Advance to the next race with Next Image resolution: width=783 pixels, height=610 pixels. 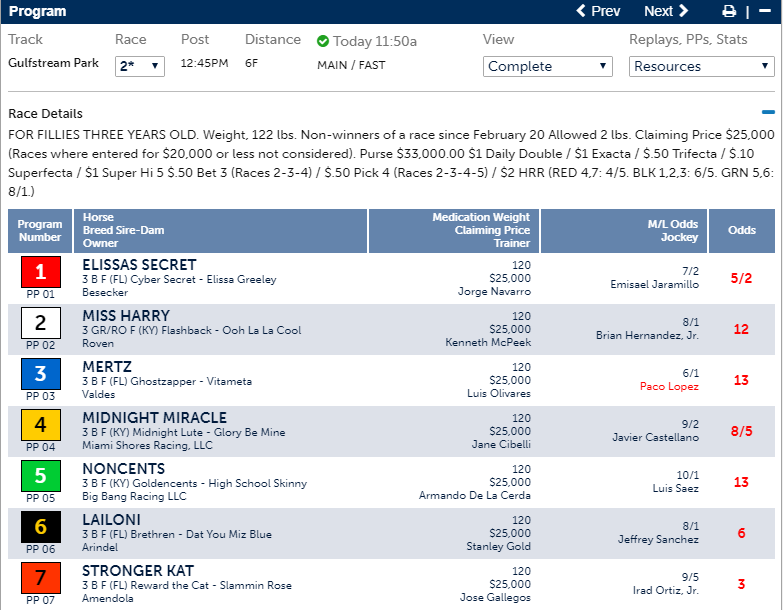pos(666,12)
